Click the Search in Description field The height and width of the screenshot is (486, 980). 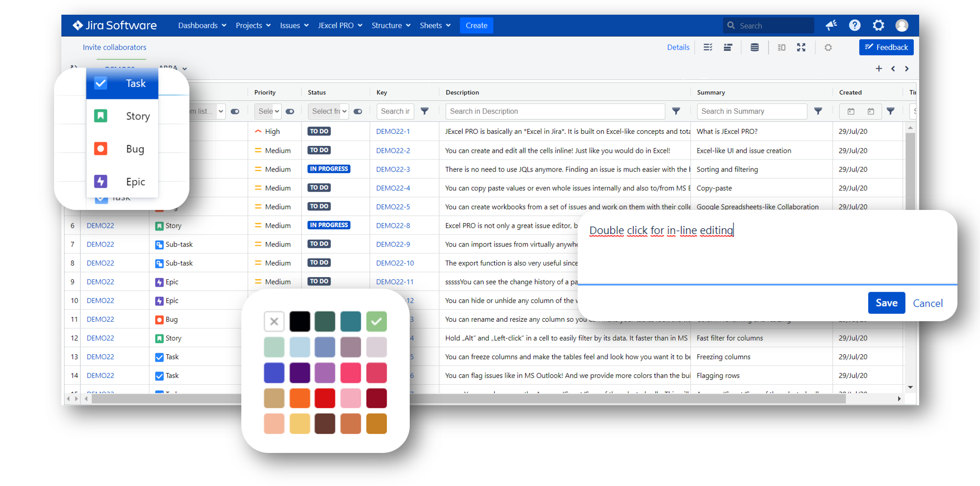(555, 111)
